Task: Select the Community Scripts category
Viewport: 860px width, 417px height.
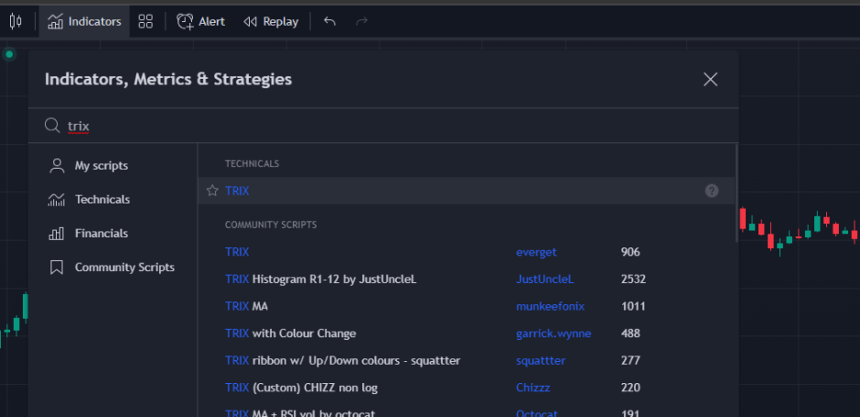Action: [124, 268]
